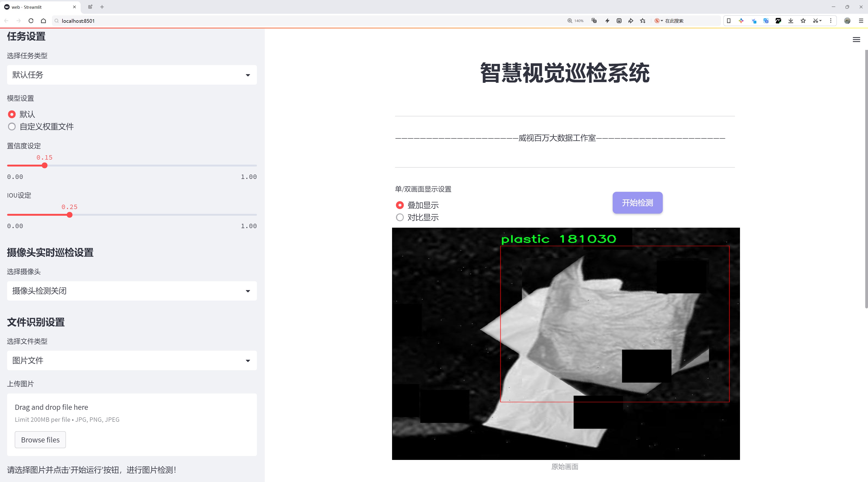Click the mobile device icon in toolbar
The width and height of the screenshot is (868, 482).
pos(729,20)
